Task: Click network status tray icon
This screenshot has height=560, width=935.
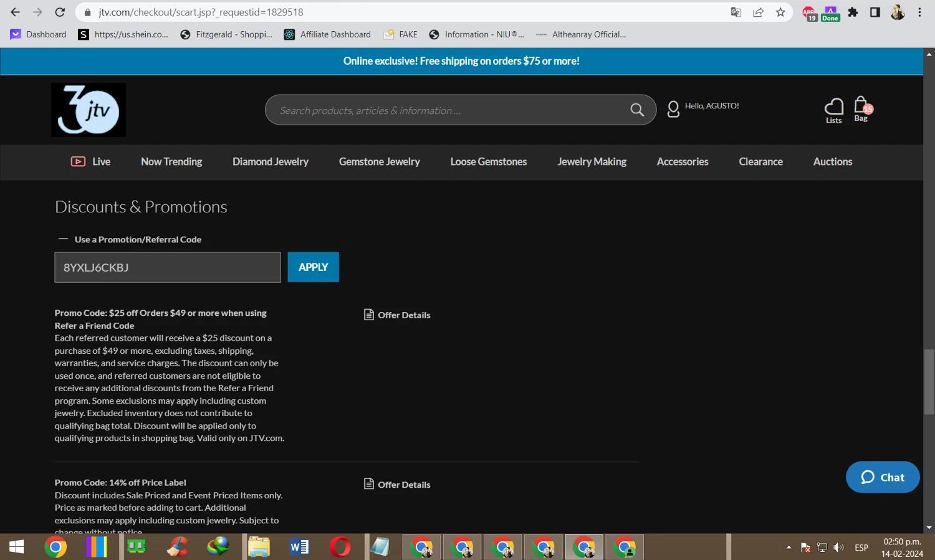Action: (x=822, y=548)
